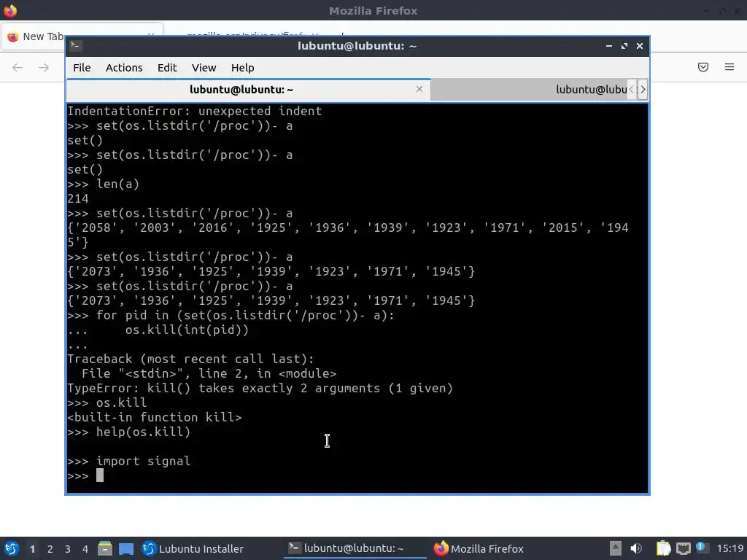This screenshot has height=560, width=747.
Task: Click the '214' output value
Action: click(77, 198)
